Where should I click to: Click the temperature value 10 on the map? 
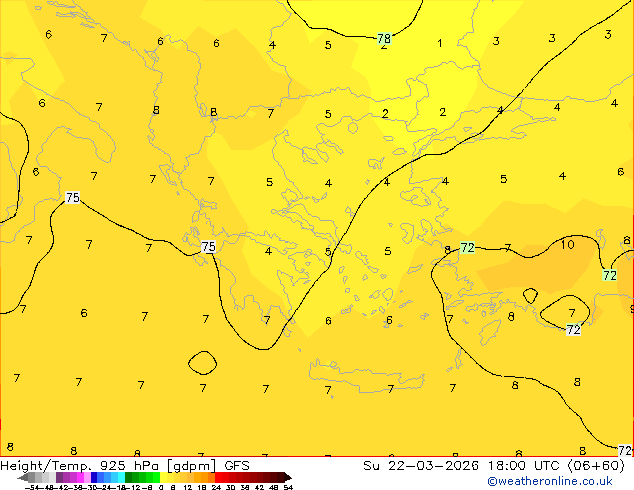(x=567, y=244)
